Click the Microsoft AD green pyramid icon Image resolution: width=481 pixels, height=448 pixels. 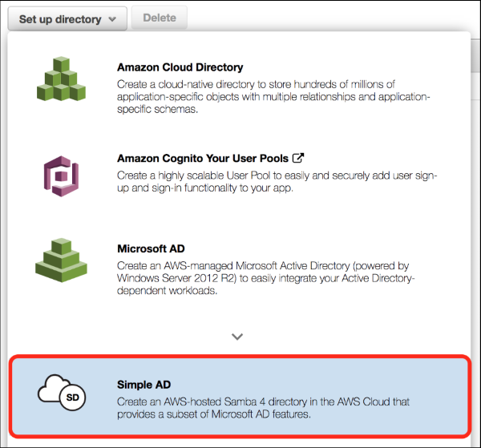click(61, 260)
